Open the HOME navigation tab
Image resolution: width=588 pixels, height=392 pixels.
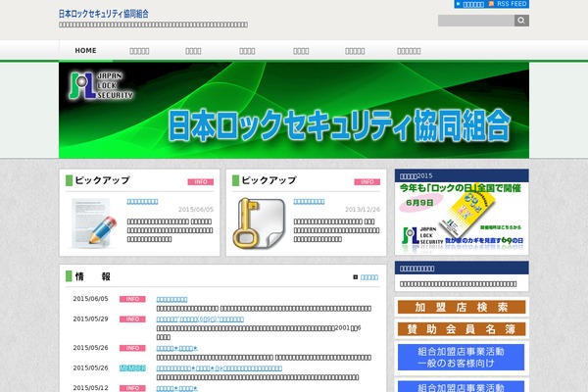pos(85,51)
